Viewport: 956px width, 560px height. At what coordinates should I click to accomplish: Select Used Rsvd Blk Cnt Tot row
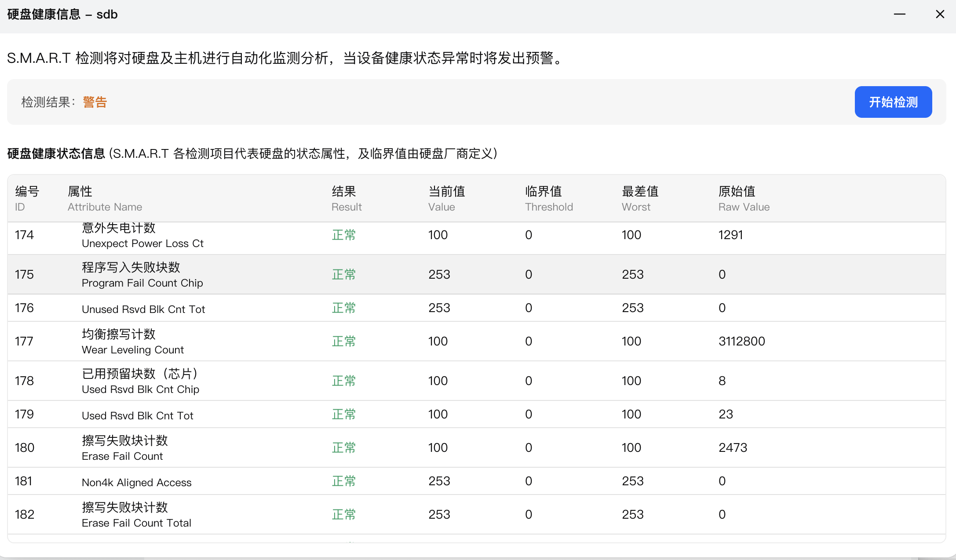[x=138, y=415]
